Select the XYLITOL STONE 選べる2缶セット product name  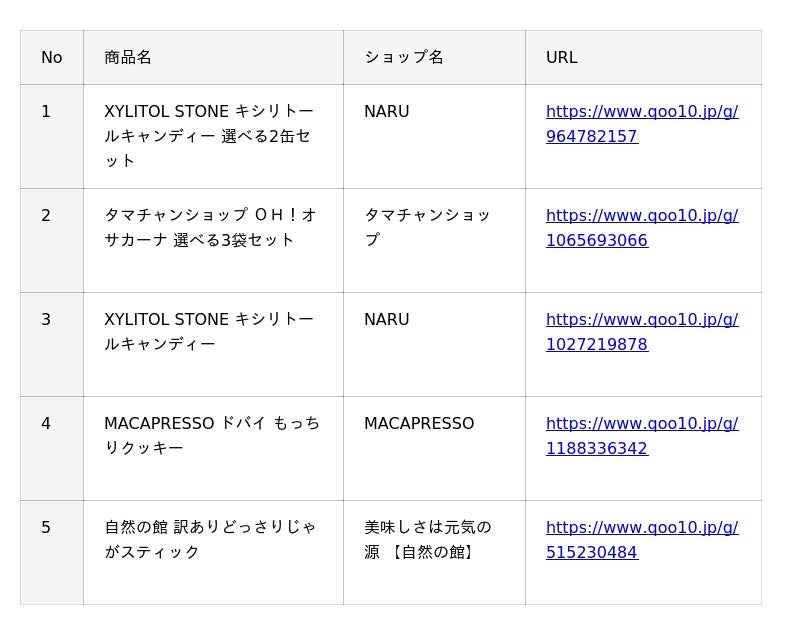[213, 137]
